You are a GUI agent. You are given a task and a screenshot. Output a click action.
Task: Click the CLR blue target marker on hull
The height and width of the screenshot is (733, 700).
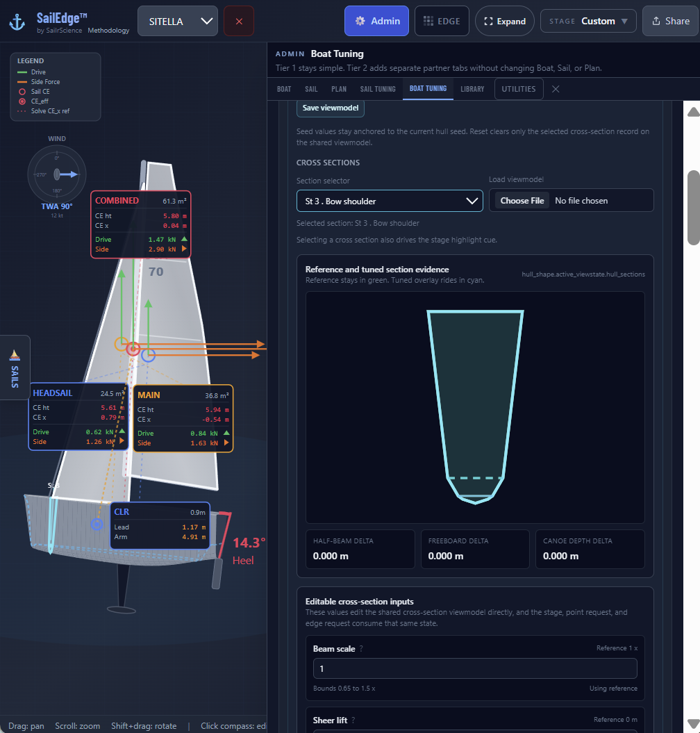(x=97, y=525)
